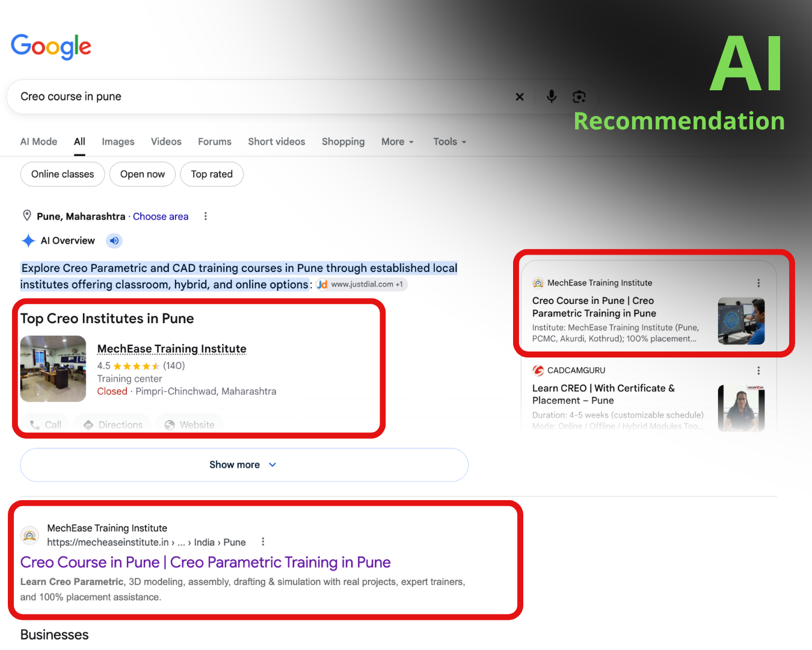Viewport: 812px width, 650px height.
Task: Switch to the AI Mode tab
Action: pyautogui.click(x=39, y=142)
